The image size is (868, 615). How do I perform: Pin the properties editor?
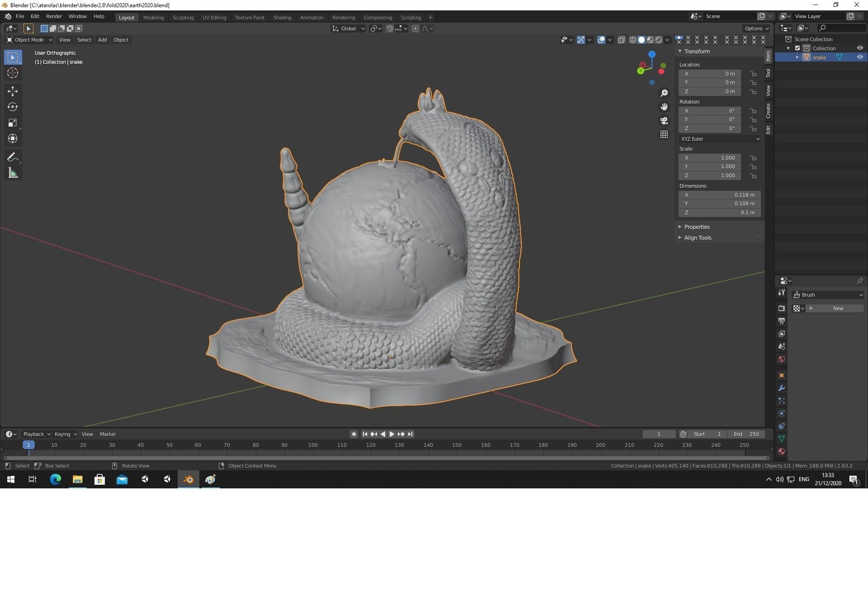(x=859, y=281)
